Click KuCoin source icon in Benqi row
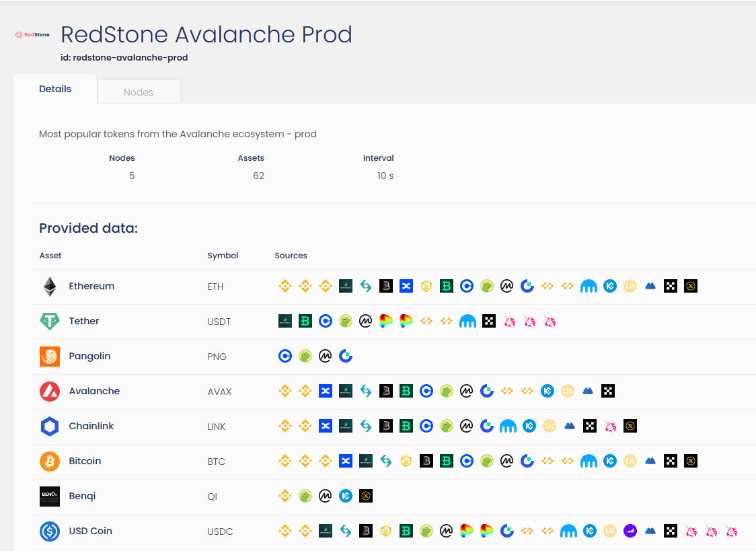 (x=346, y=497)
